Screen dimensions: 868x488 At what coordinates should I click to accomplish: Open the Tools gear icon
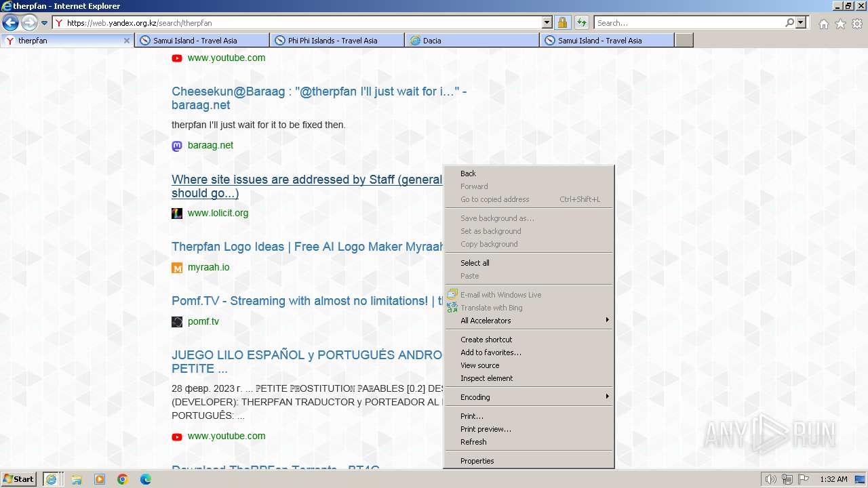(x=857, y=24)
